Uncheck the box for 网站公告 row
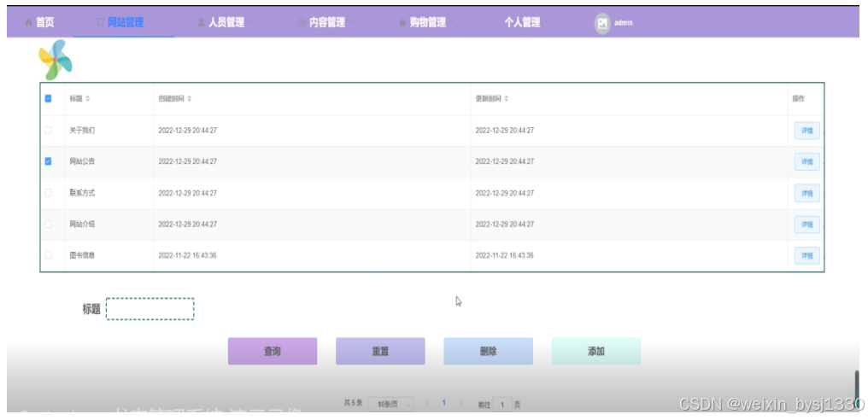Viewport: 868px width, 420px height. pyautogui.click(x=48, y=161)
